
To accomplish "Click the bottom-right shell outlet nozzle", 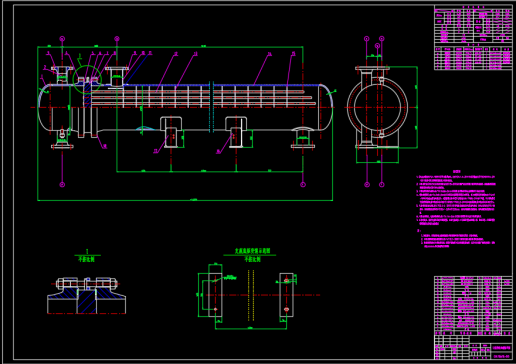I will pyautogui.click(x=303, y=138).
